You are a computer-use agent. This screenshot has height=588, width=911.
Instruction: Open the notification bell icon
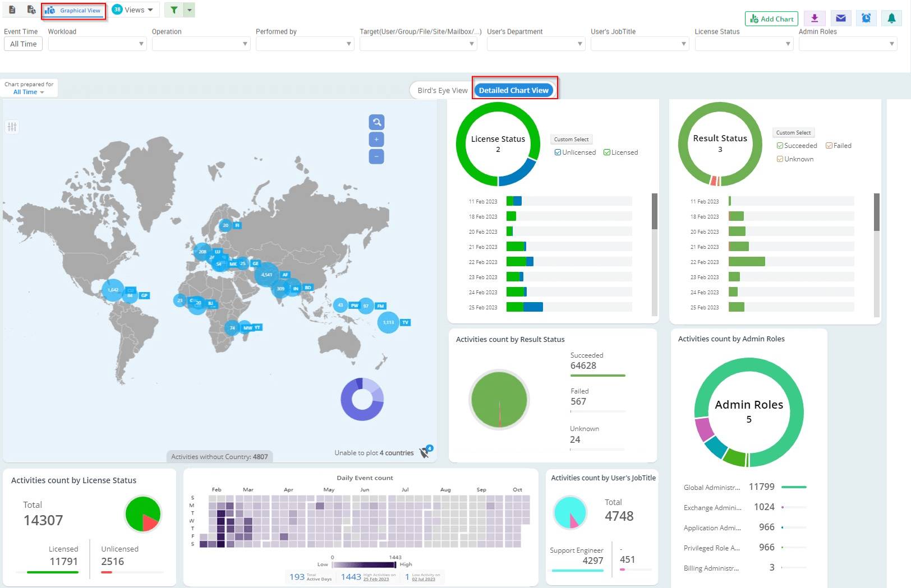pos(891,18)
